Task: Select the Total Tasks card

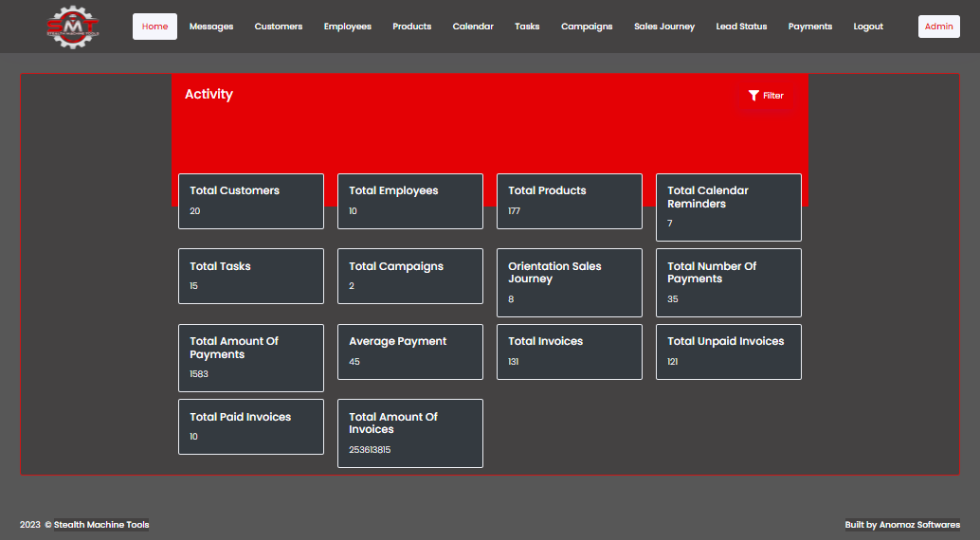Action: click(251, 277)
